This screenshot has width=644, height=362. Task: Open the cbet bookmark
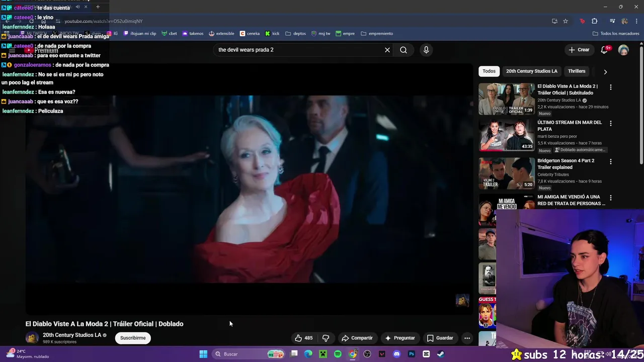[x=169, y=34]
